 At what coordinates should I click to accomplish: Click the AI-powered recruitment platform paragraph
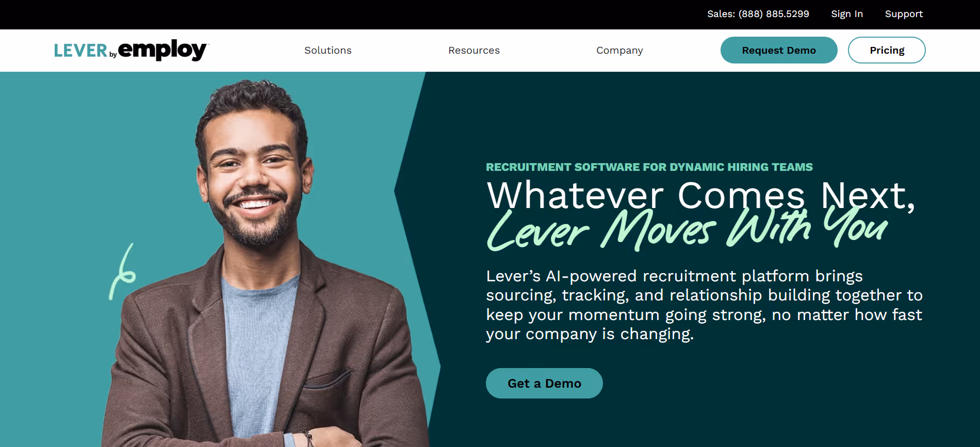coord(704,305)
